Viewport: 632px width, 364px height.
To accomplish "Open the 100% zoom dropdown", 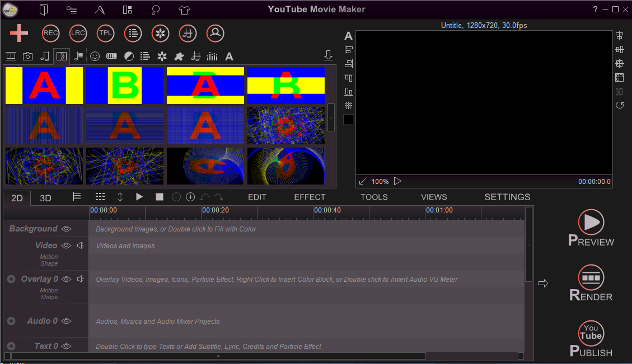I will 380,182.
